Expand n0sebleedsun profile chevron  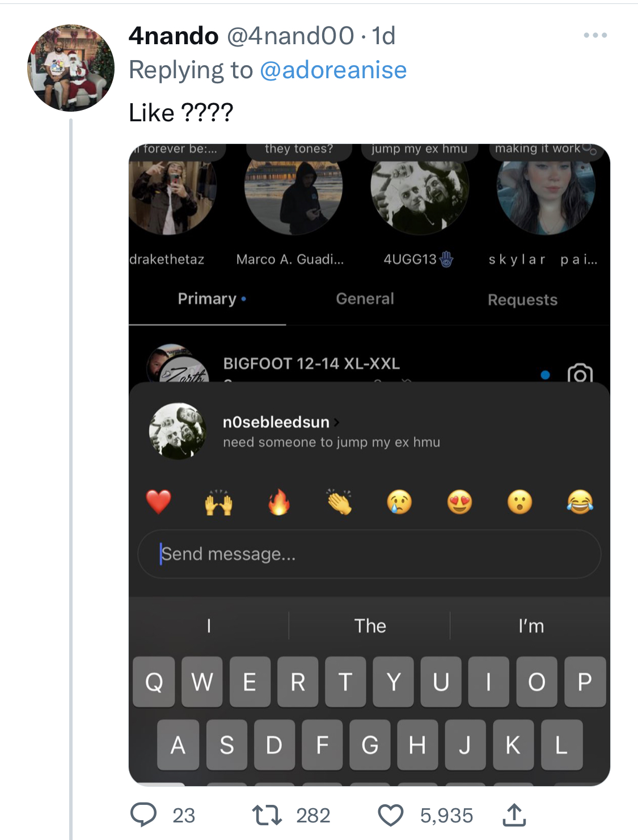(336, 422)
